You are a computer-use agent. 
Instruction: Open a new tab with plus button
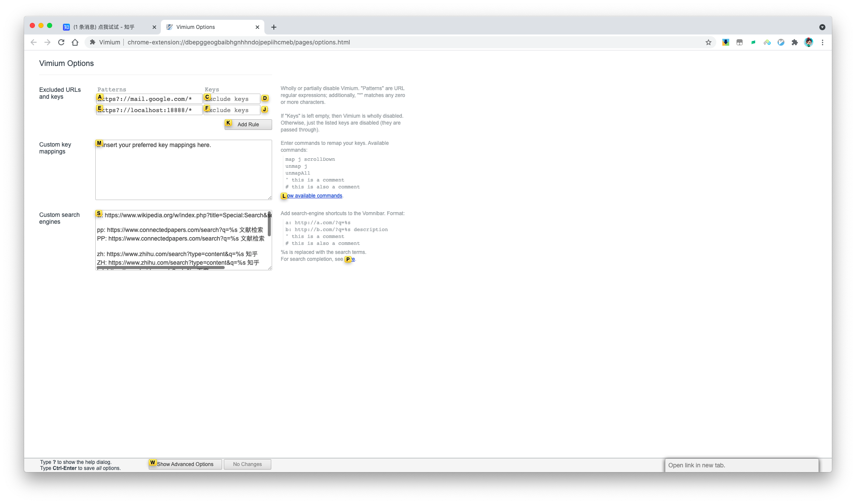274,27
